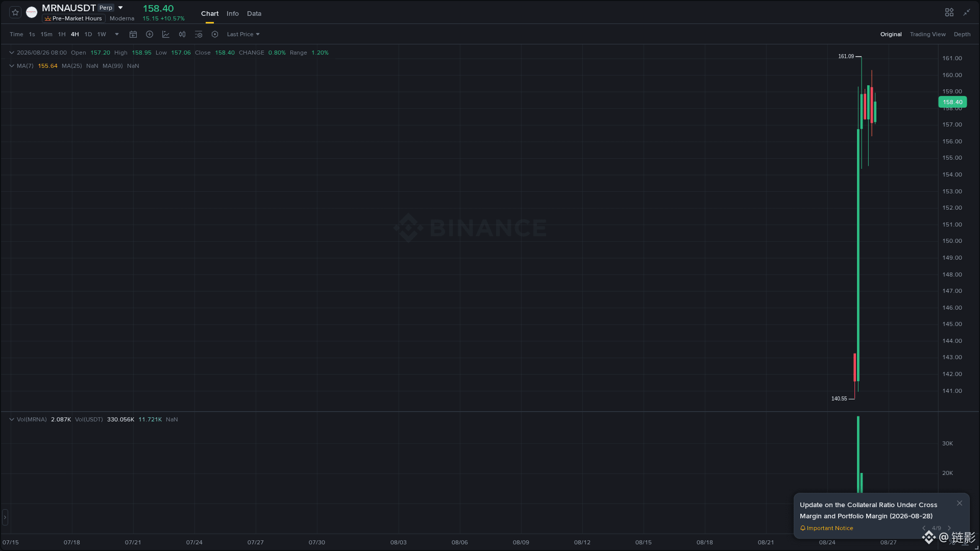The height and width of the screenshot is (551, 980).
Task: Click the 30K volume axis label
Action: coord(947,443)
